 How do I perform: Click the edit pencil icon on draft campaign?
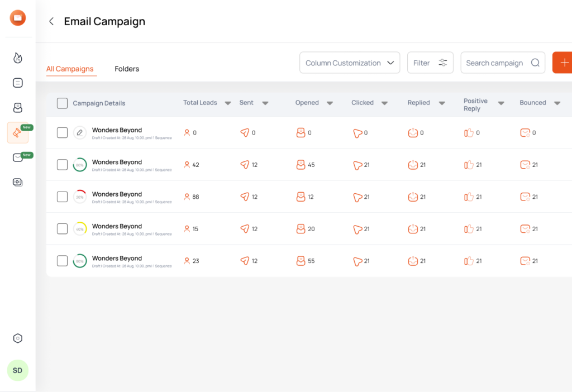[x=78, y=132]
